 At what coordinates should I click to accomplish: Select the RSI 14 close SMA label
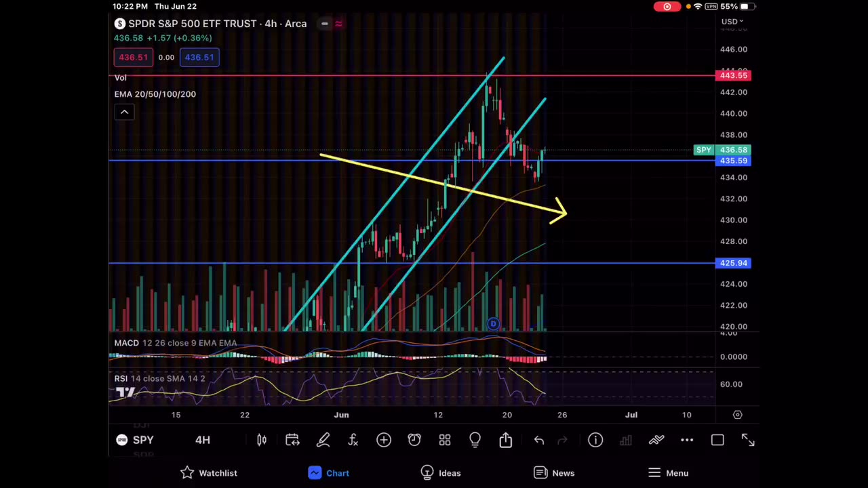pyautogui.click(x=160, y=378)
